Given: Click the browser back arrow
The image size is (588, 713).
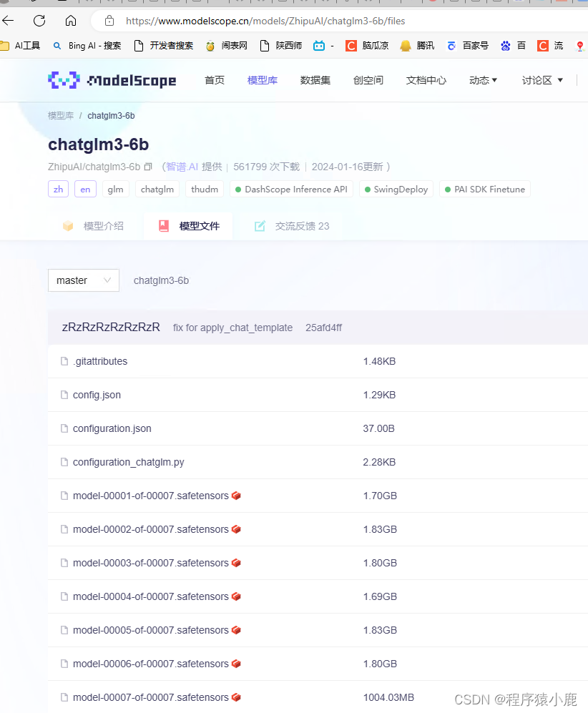Looking at the screenshot, I should click(x=8, y=21).
